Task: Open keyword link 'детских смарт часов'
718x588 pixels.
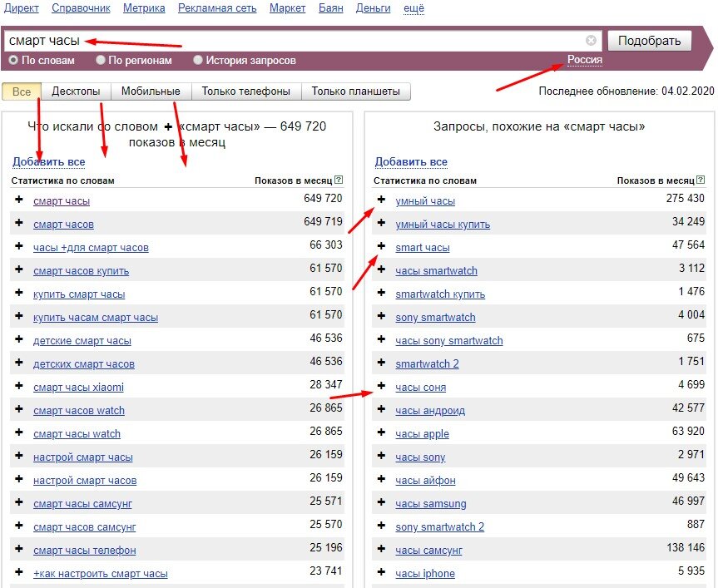Action: [84, 364]
